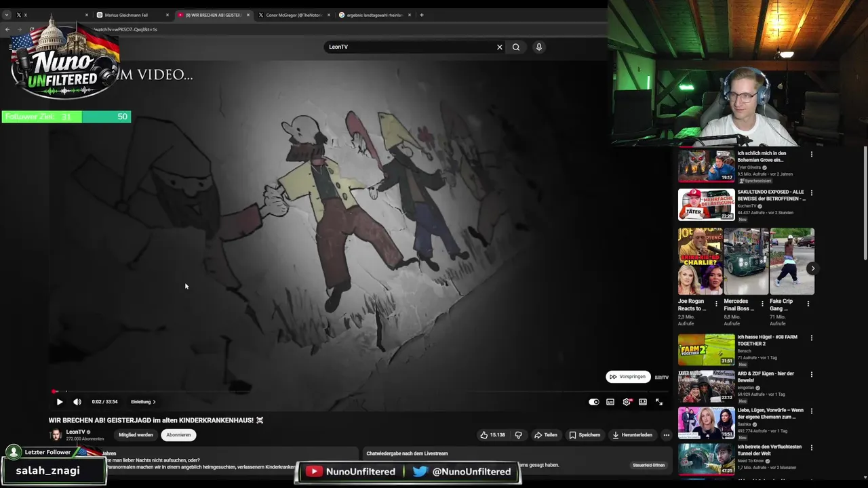Screen dimensions: 868x488
Task: Open the Mercedes Final Boss short
Action: click(746, 261)
